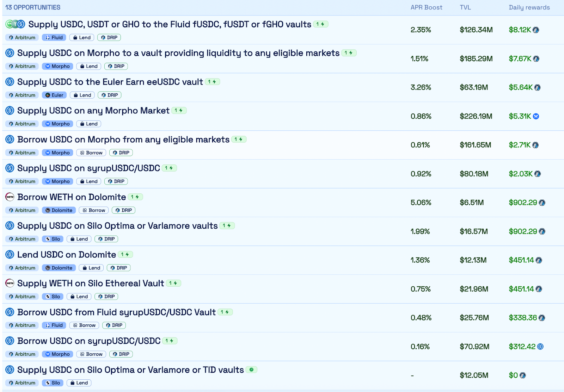This screenshot has height=392, width=564.
Task: Click the DRIP tag under Supply USDC on syrupUSDC/USDC
Action: click(x=116, y=181)
